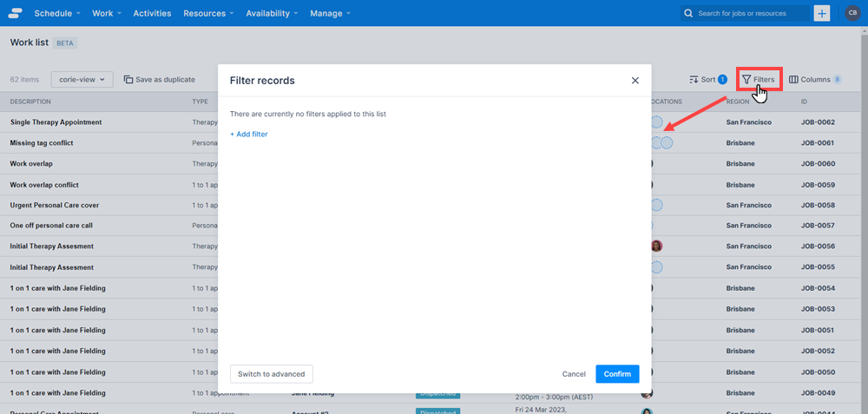Click the BETA badge beside Work list

pyautogui.click(x=65, y=43)
